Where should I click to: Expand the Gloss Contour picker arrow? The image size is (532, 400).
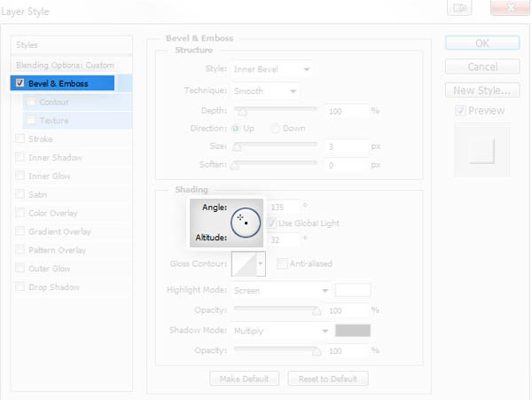click(x=261, y=263)
